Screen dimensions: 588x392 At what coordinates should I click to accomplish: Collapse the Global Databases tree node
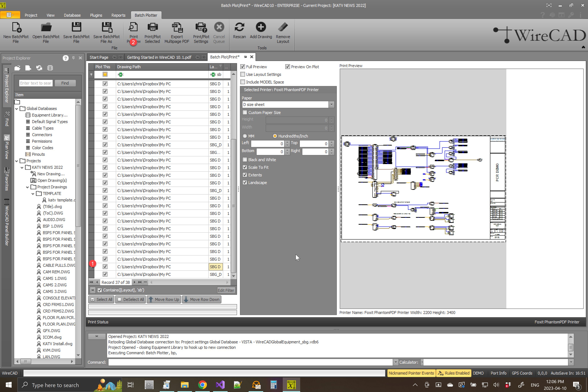17,109
